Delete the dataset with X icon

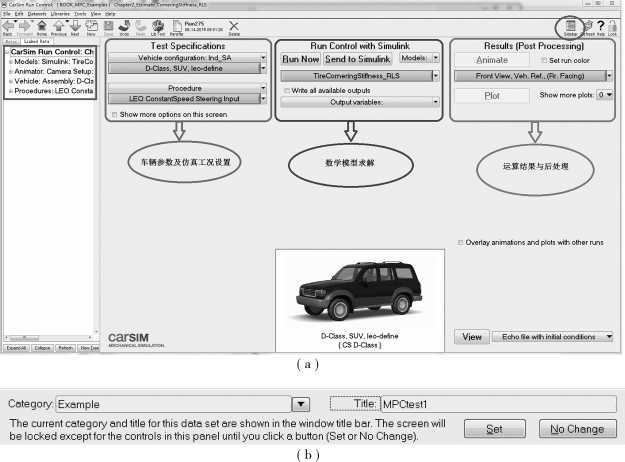point(234,26)
